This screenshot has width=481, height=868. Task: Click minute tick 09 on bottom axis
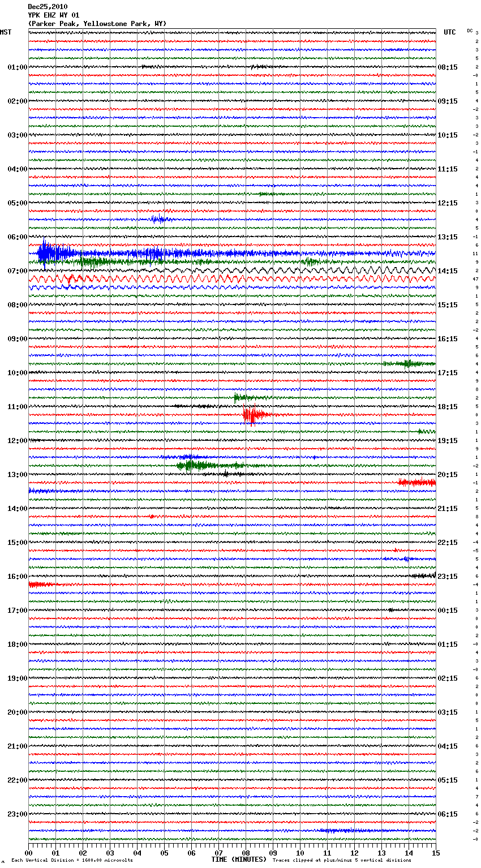(273, 853)
